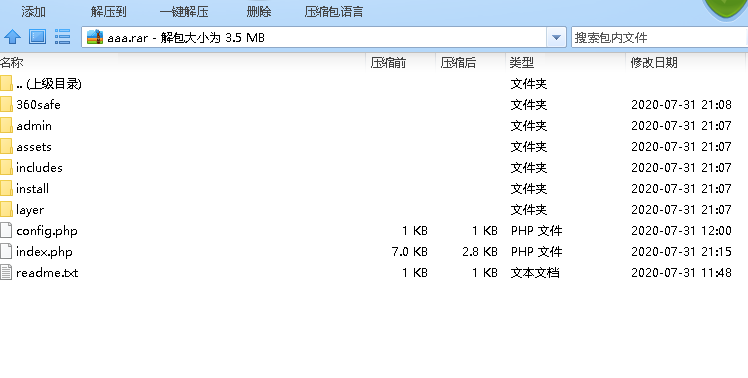
Task: Click '文本文档' type in readme.txt row
Action: pos(535,273)
